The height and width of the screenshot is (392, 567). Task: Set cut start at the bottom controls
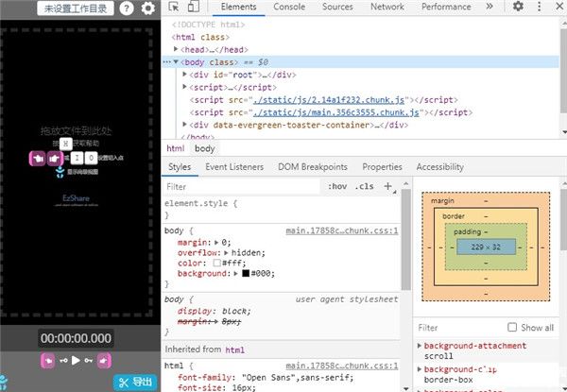(48, 360)
